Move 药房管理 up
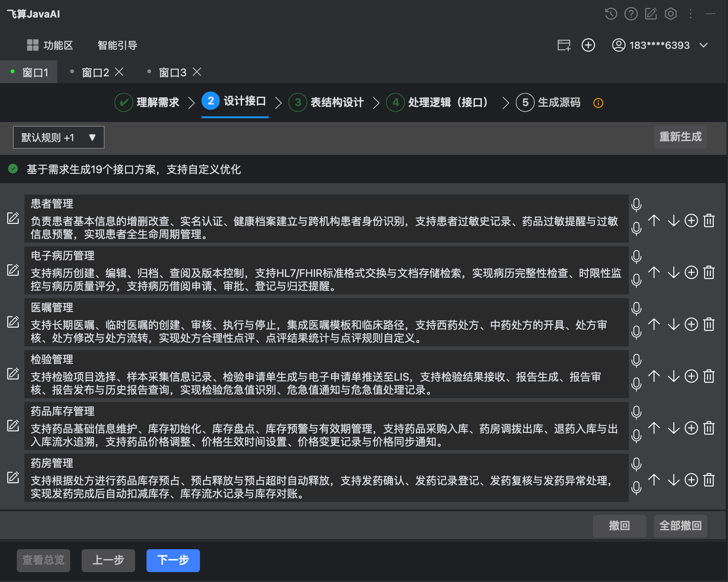This screenshot has width=728, height=582. (x=654, y=480)
